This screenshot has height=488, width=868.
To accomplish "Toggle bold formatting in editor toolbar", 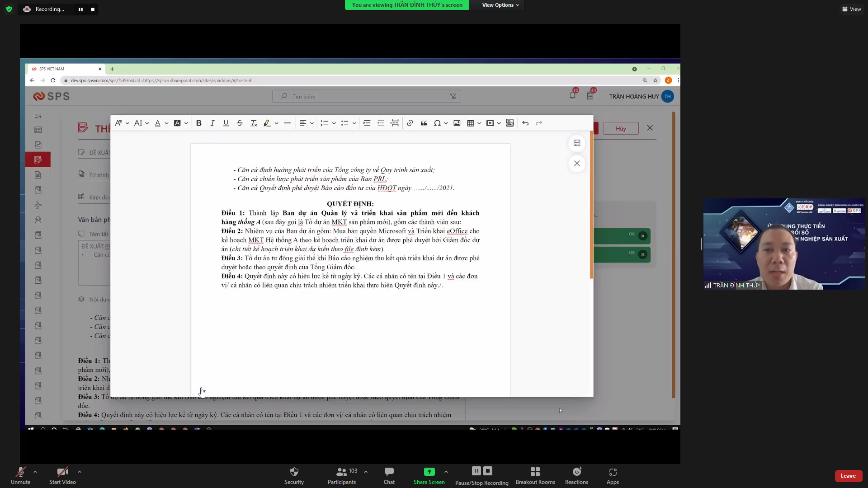I will tap(198, 123).
